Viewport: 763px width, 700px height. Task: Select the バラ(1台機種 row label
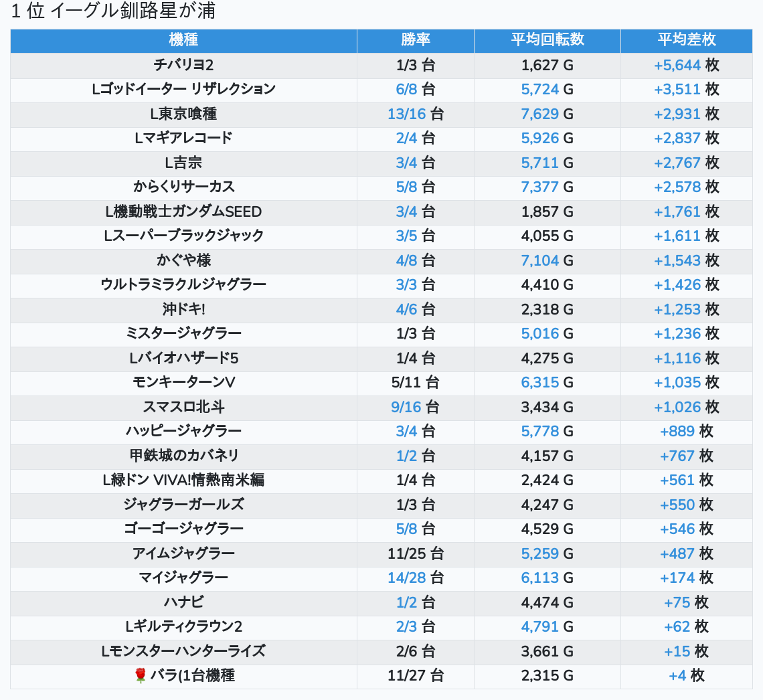[192, 676]
